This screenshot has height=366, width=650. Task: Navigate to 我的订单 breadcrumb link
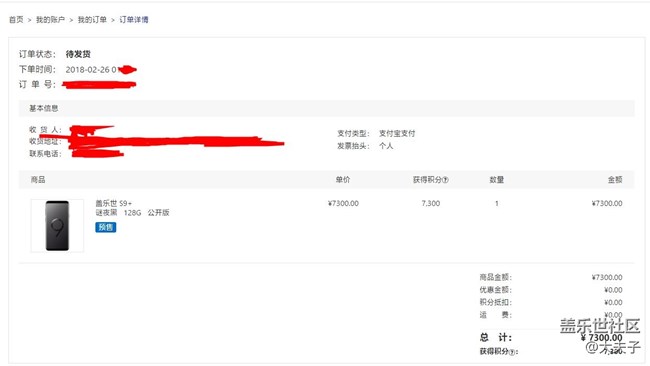point(92,19)
